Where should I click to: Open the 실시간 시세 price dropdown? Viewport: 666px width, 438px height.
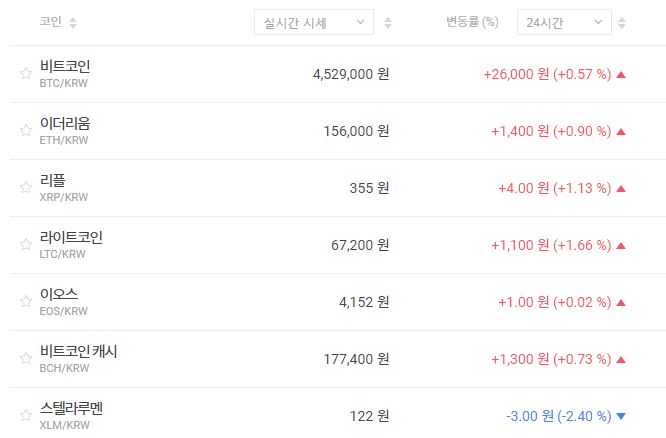tap(314, 22)
